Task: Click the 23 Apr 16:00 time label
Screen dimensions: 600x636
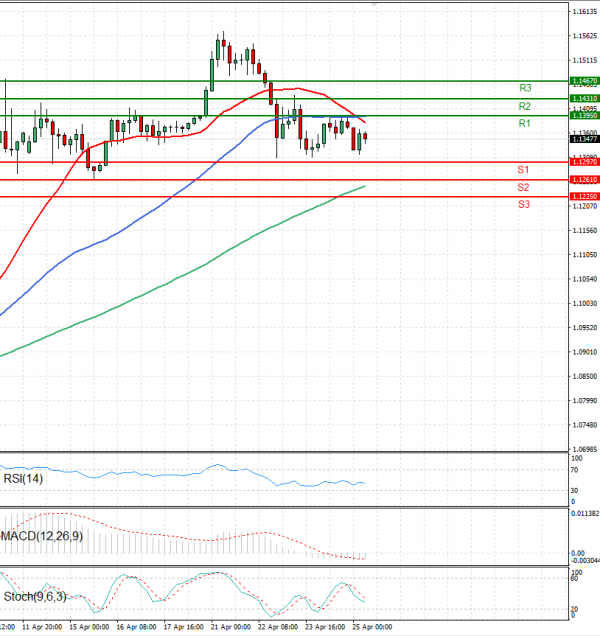Action: (325, 627)
